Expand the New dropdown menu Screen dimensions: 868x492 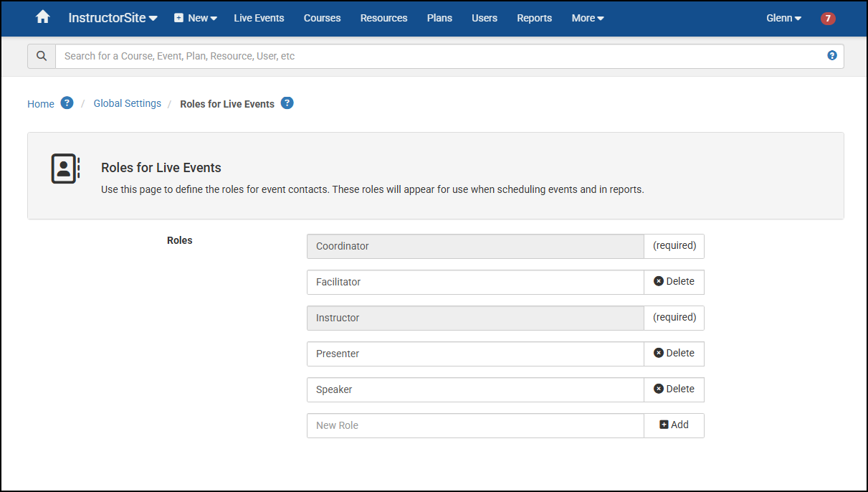195,18
